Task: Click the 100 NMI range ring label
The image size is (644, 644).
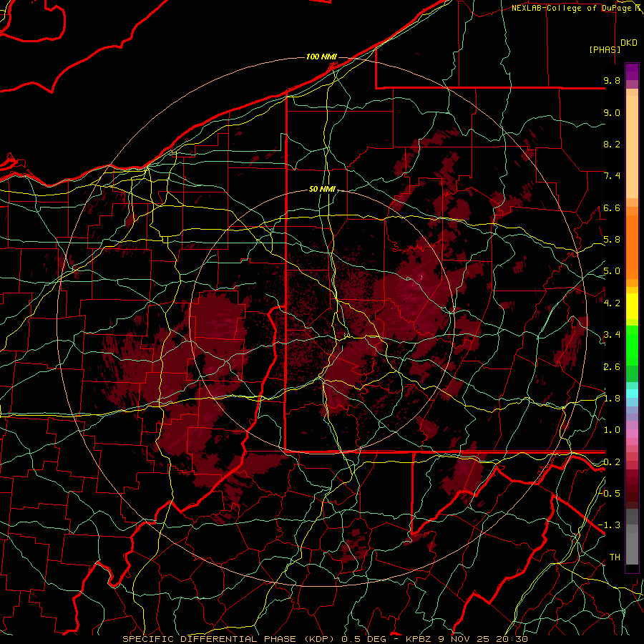Action: (x=321, y=57)
